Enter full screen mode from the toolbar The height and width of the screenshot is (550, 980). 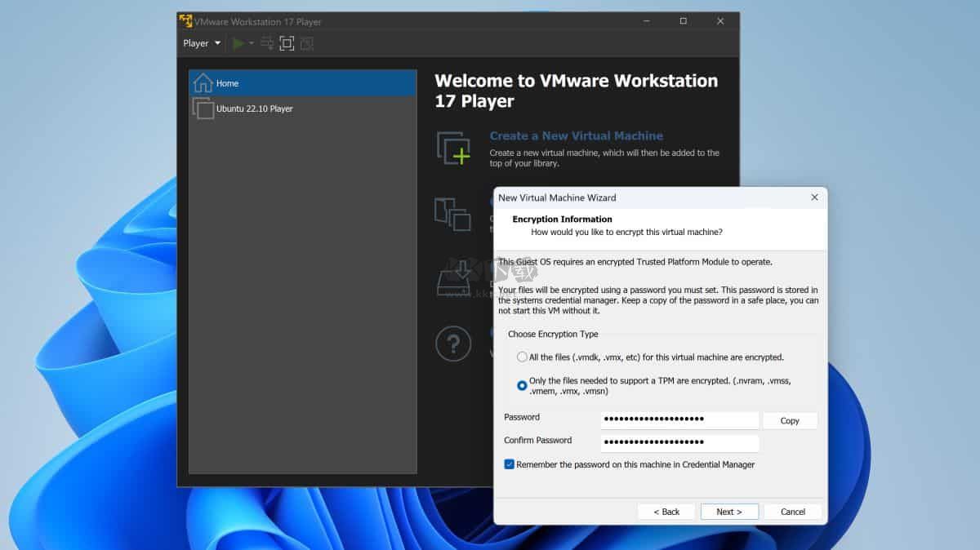287,42
